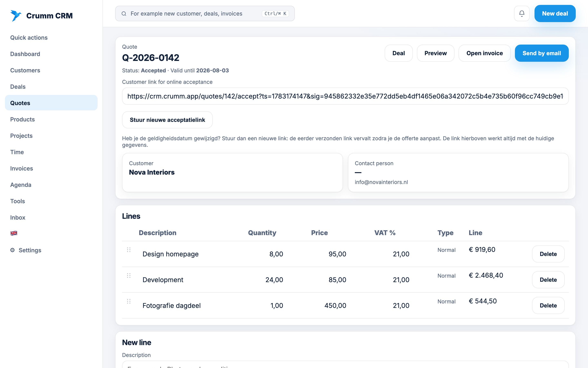
Task: Click the New deal button
Action: [x=555, y=13]
